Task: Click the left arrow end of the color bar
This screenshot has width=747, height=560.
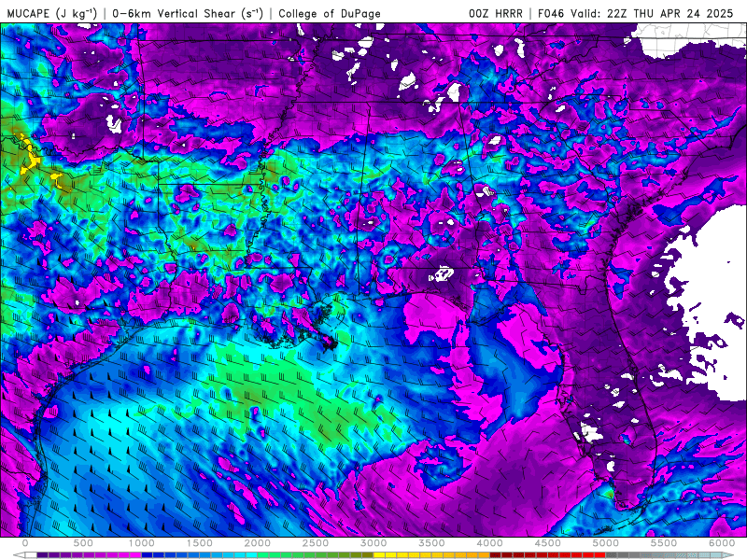Action: (19, 554)
